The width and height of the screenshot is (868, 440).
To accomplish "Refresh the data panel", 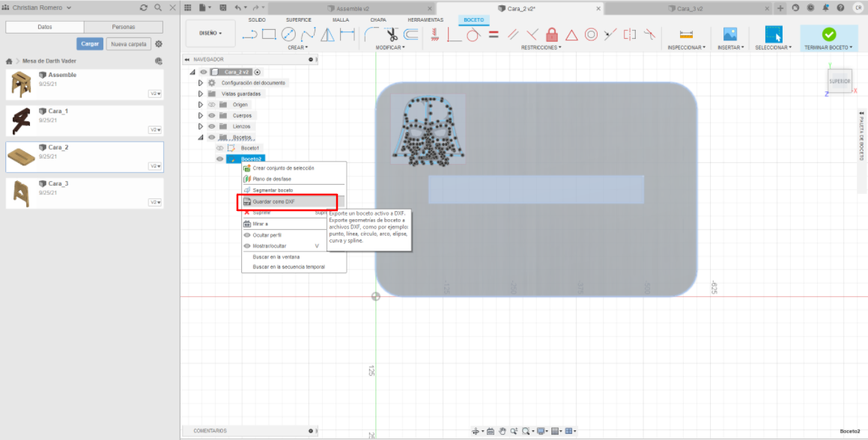I will click(x=144, y=7).
